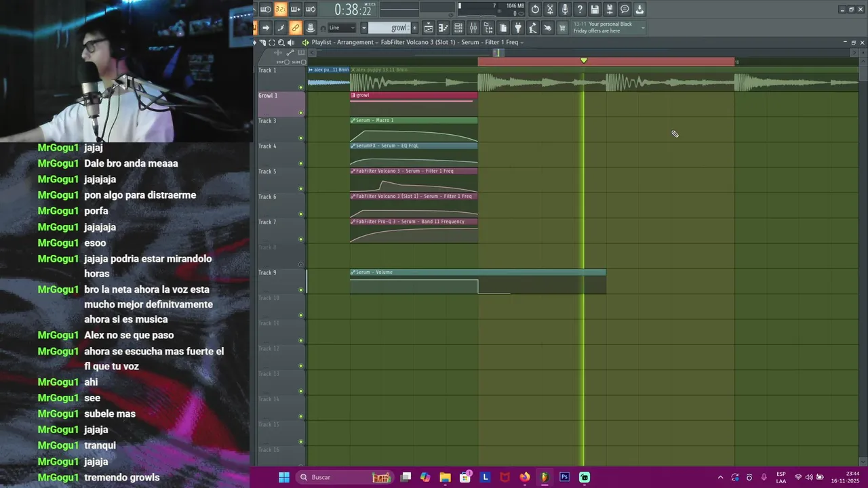Screen dimensions: 868x488
Task: Open Photoshop from the taskbar
Action: coord(564,477)
